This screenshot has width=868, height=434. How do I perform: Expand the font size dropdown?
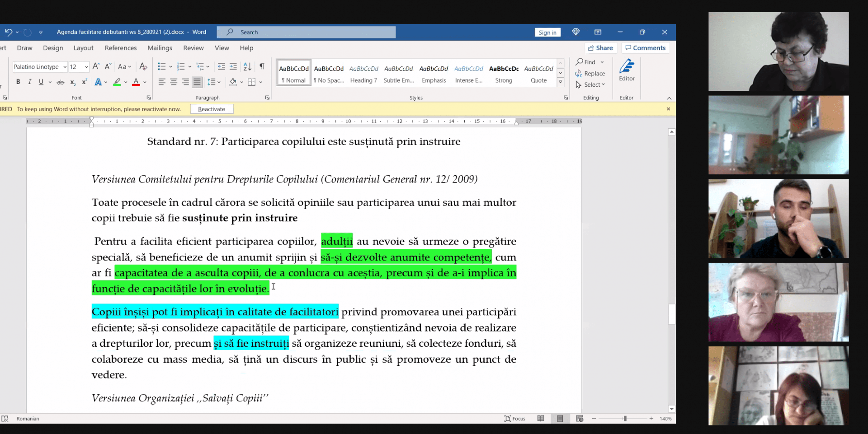(x=86, y=67)
